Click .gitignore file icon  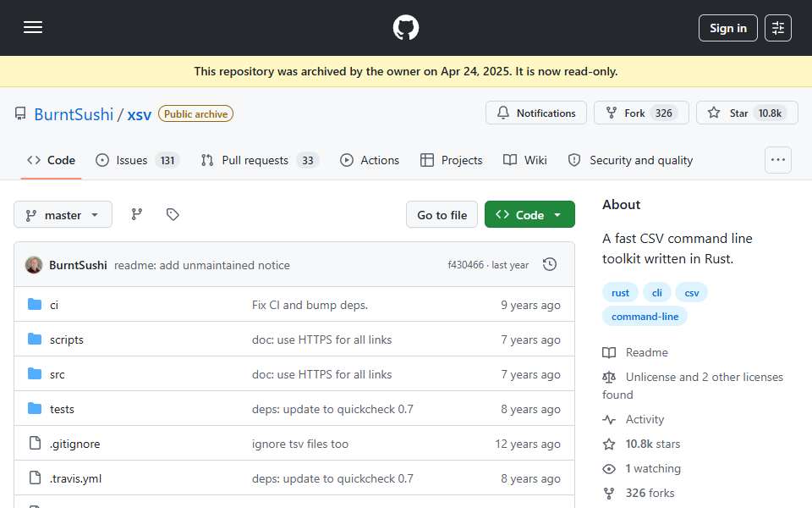coord(35,443)
